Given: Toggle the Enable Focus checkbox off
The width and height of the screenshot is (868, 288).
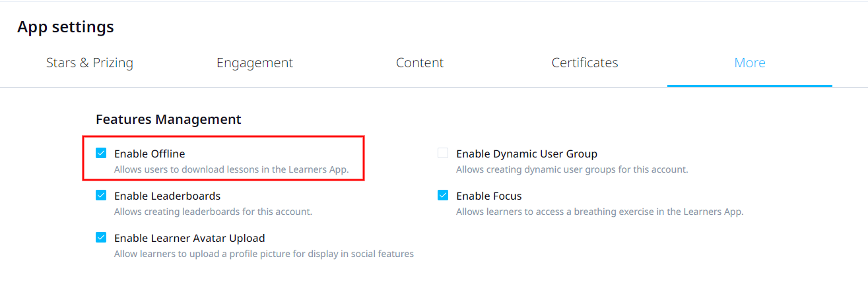Looking at the screenshot, I should 443,196.
